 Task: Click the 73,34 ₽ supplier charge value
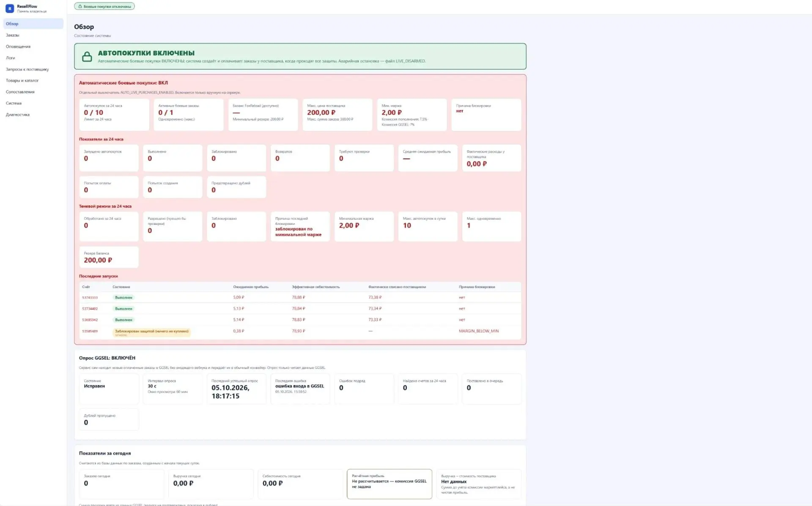pyautogui.click(x=375, y=309)
